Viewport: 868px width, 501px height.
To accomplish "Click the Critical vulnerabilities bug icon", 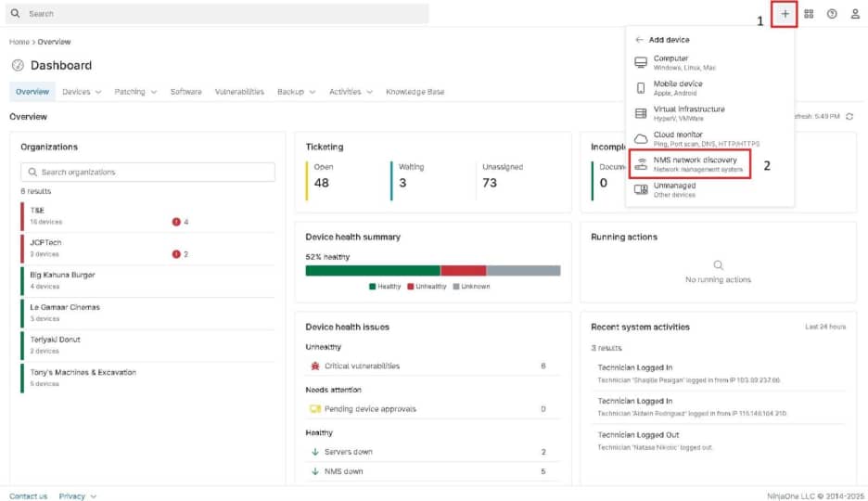I will coord(315,366).
